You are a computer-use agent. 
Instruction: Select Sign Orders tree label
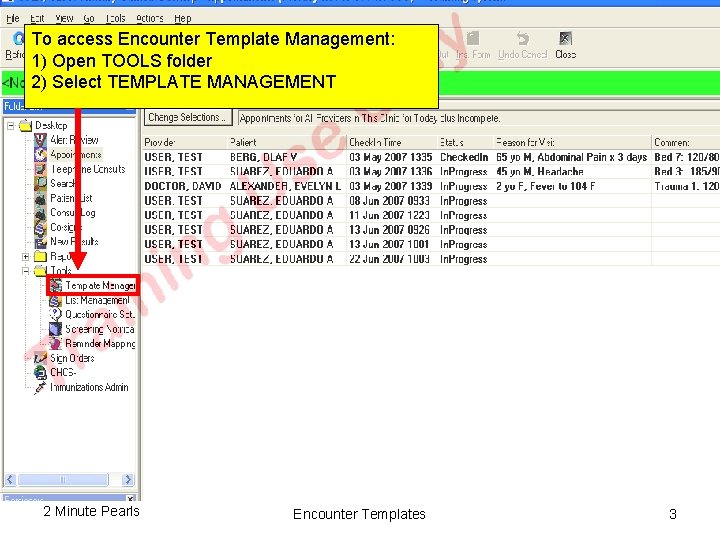pyautogui.click(x=72, y=358)
